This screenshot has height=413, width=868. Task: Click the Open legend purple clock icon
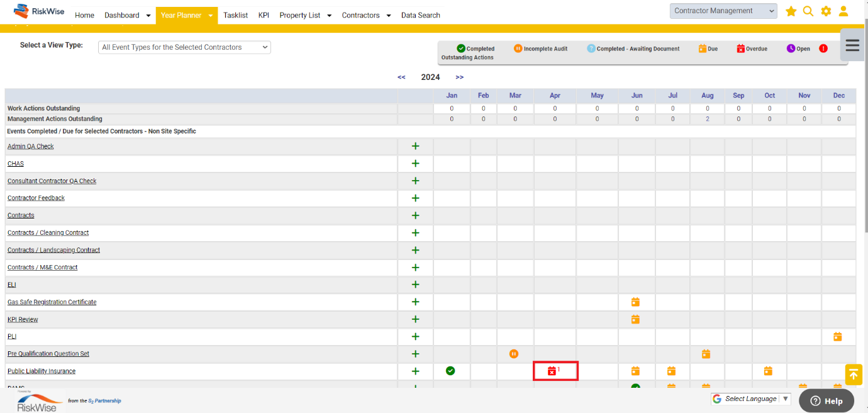[791, 48]
